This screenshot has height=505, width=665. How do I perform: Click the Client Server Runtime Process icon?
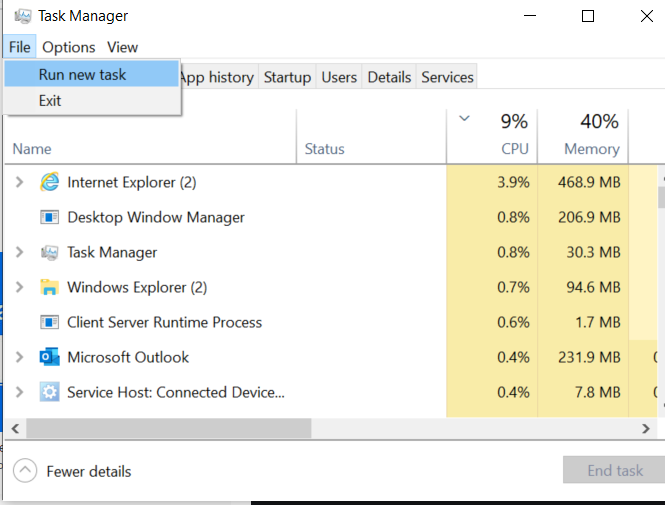(x=50, y=323)
